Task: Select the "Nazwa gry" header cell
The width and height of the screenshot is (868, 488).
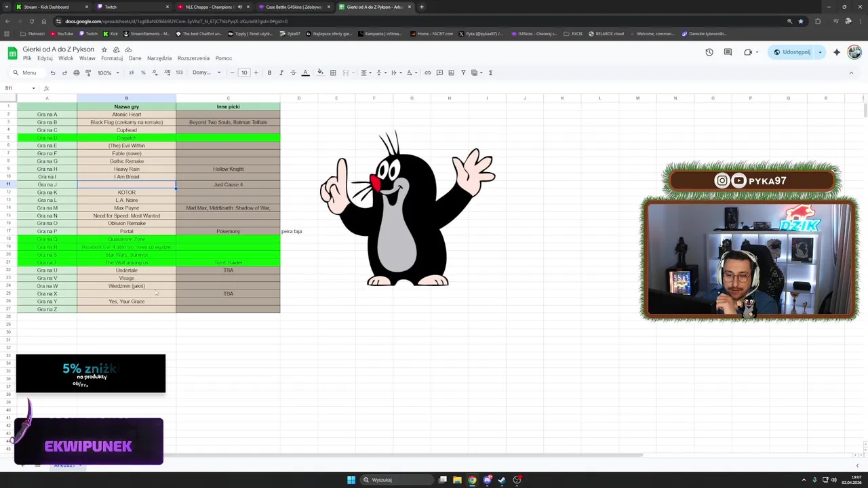Action: point(126,106)
